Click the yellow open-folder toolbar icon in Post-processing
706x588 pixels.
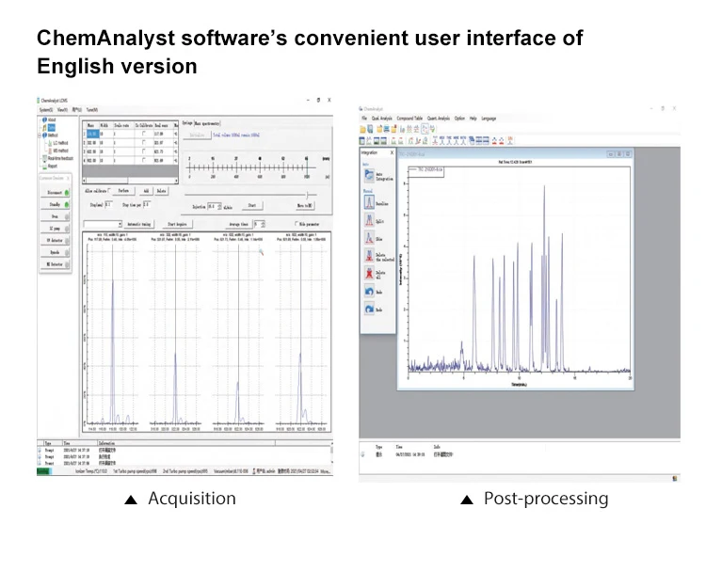tap(362, 129)
